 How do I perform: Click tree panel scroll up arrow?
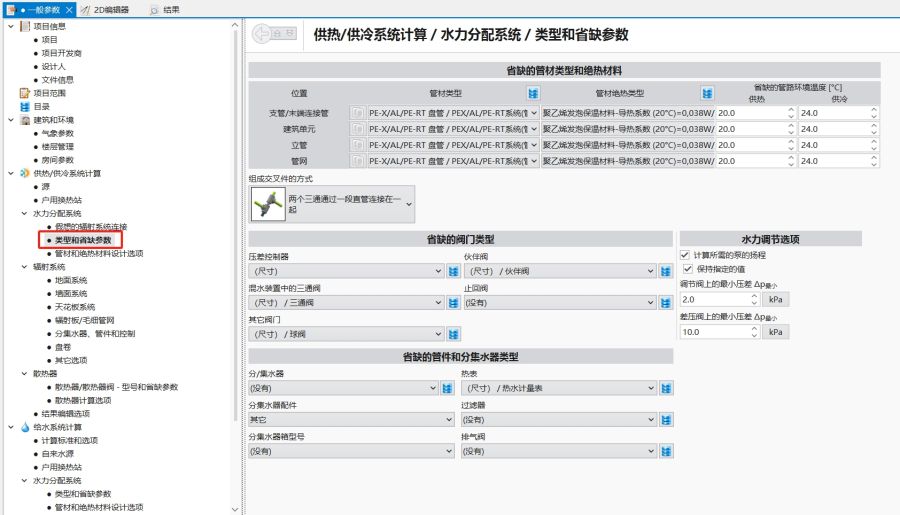(235, 25)
